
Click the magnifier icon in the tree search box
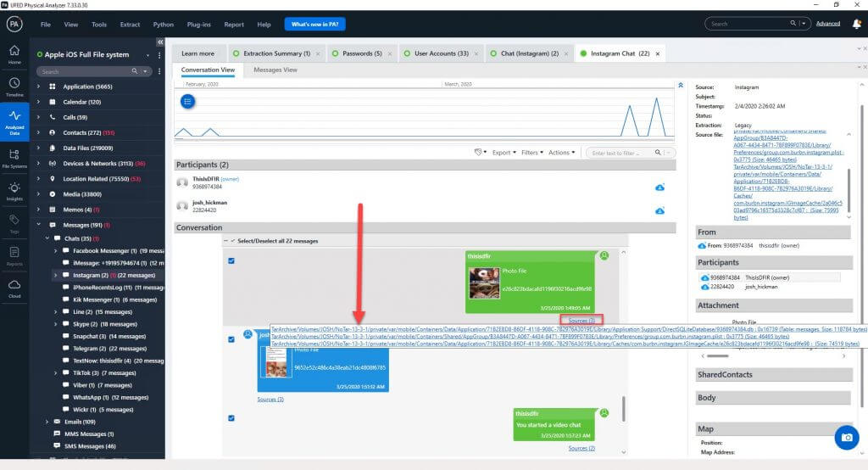pyautogui.click(x=135, y=71)
